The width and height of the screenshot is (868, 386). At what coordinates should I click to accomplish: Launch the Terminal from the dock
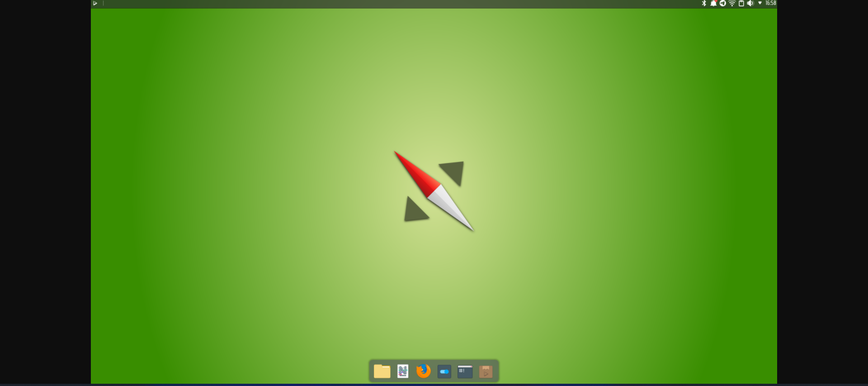[465, 372]
